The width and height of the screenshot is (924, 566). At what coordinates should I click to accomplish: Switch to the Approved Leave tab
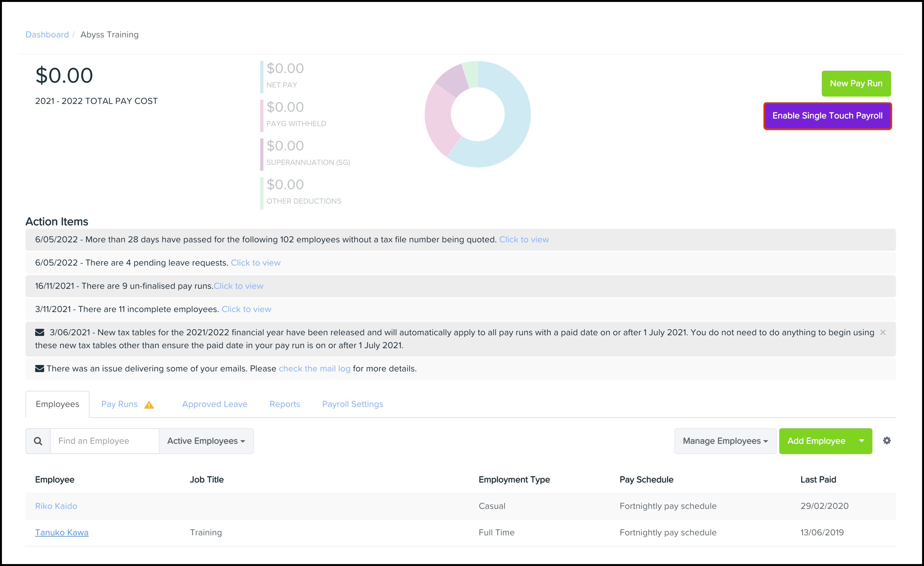(214, 404)
